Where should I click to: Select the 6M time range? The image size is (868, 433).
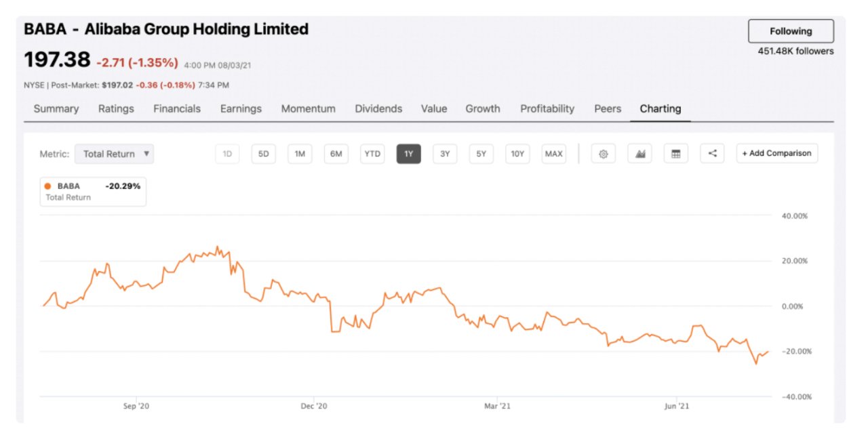336,154
